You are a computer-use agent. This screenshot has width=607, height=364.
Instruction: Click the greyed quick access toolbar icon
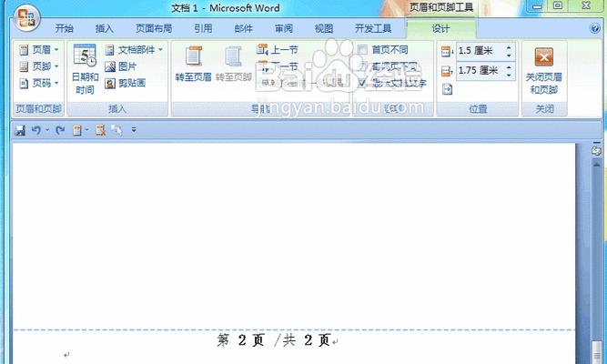[116, 130]
